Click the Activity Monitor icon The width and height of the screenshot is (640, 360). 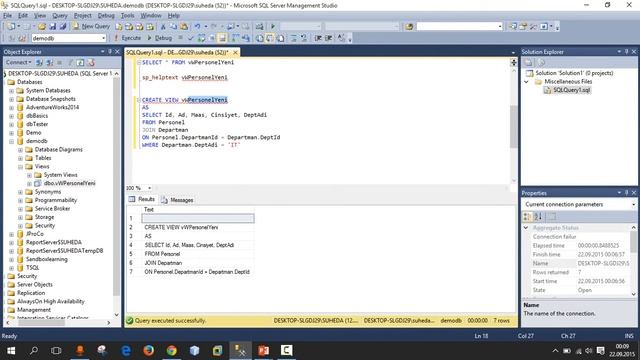[x=259, y=27]
